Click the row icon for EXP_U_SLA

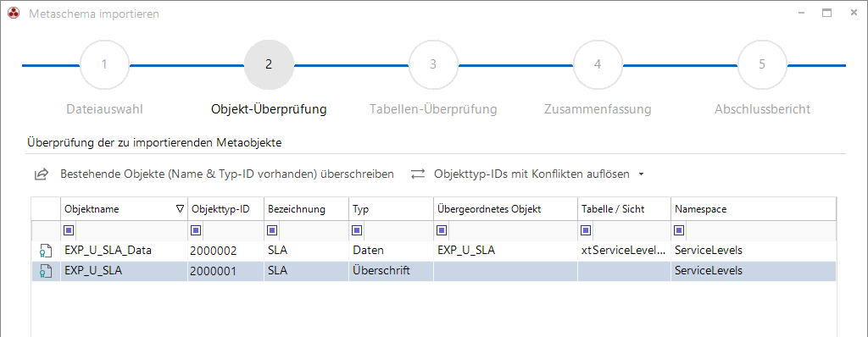pos(46,271)
